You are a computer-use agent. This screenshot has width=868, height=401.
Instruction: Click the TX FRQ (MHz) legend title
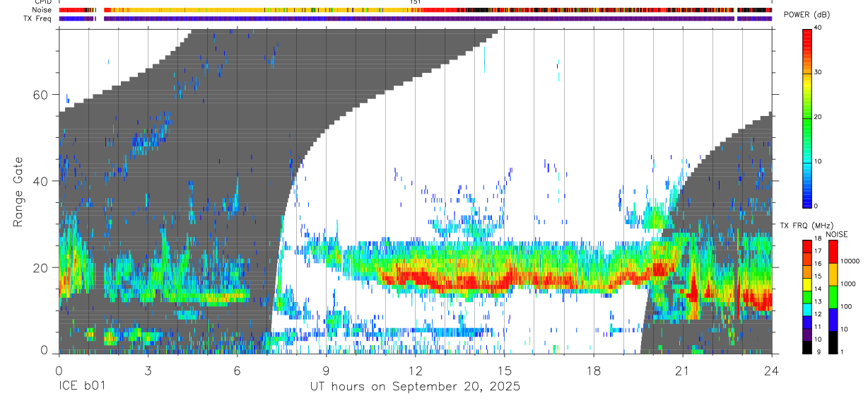click(807, 225)
